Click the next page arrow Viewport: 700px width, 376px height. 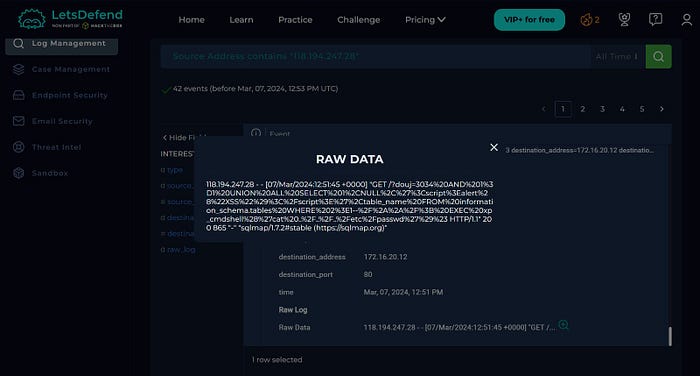(x=662, y=109)
